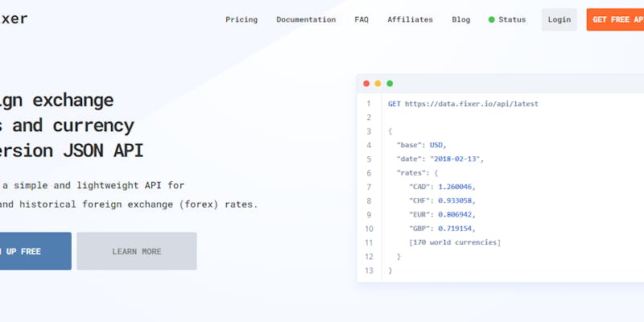Click the "base": USD line
The image size is (644, 322).
[x=421, y=145]
